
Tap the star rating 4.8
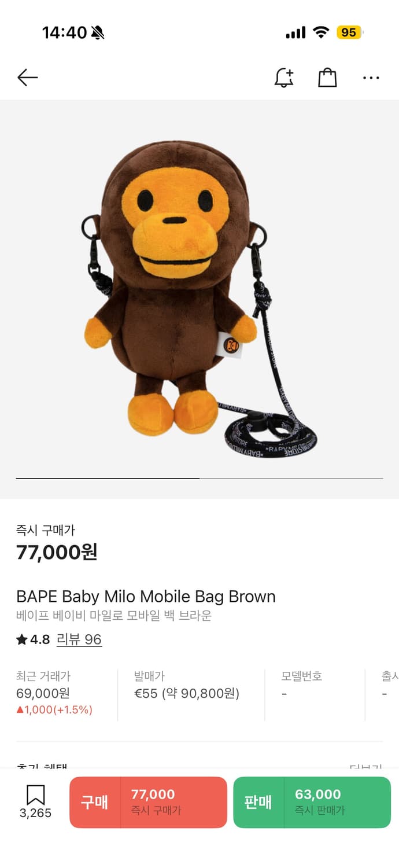pos(33,639)
